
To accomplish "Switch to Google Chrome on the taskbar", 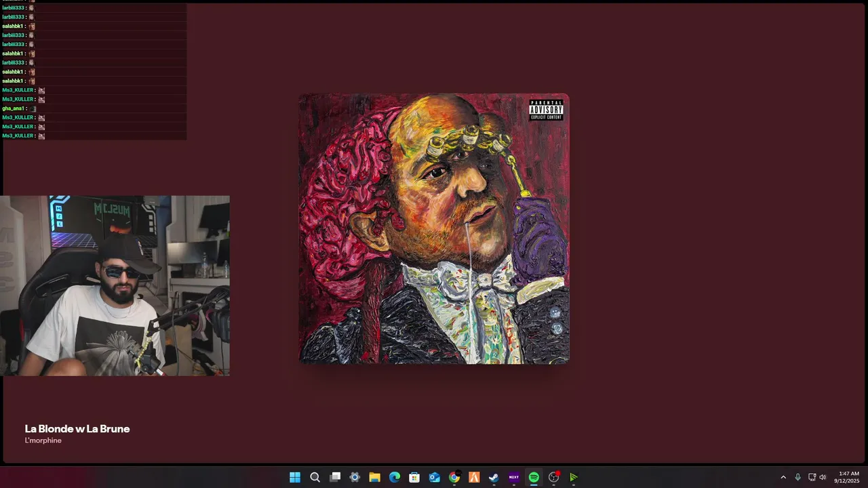I will click(x=454, y=477).
